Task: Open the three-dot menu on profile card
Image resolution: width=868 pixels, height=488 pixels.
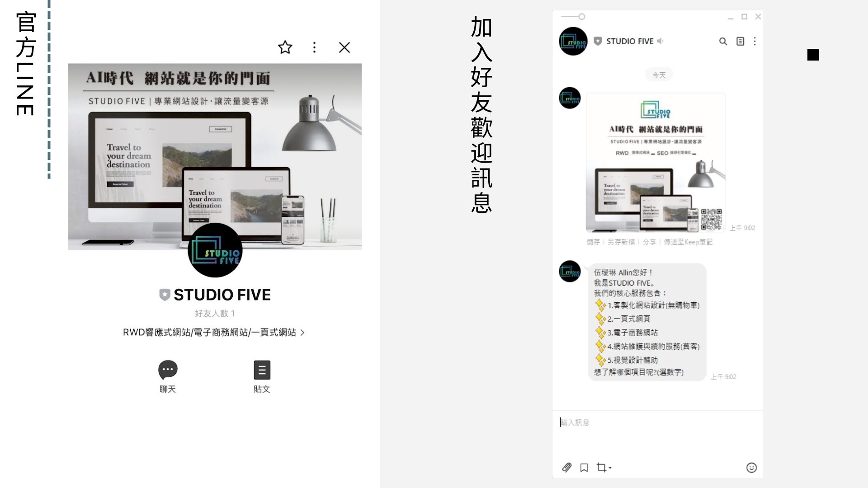Action: [314, 47]
